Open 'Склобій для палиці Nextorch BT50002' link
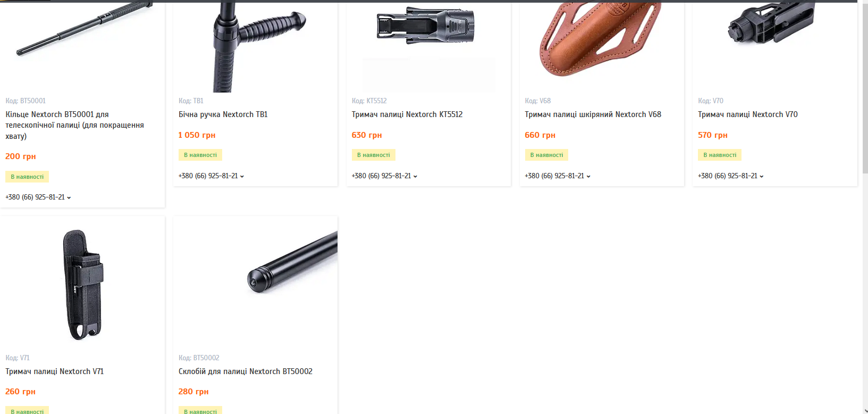The height and width of the screenshot is (414, 868). (246, 371)
